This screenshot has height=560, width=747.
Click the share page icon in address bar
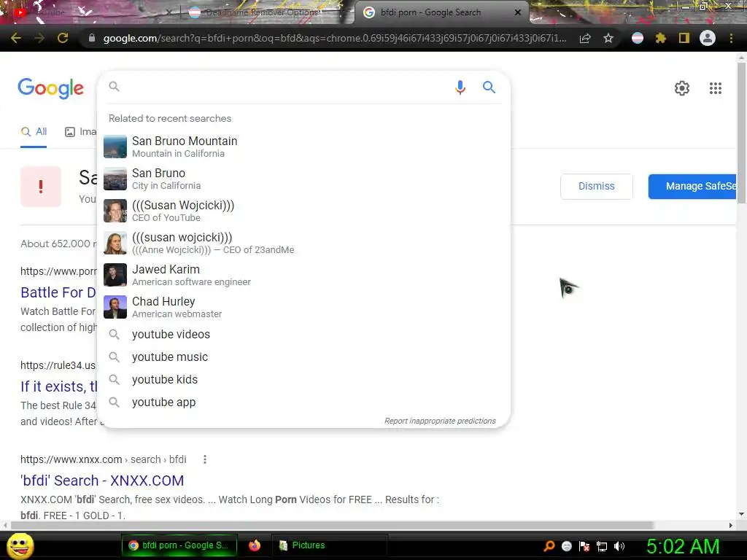coord(585,38)
